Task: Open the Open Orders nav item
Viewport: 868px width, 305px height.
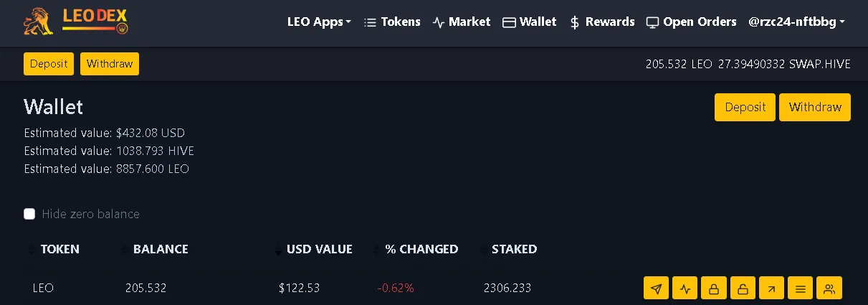Action: coord(691,22)
